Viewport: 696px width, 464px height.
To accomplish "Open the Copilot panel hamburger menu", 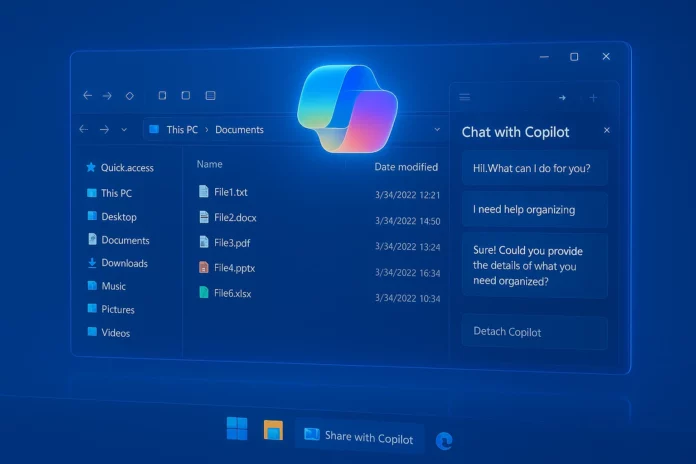I will [x=465, y=97].
